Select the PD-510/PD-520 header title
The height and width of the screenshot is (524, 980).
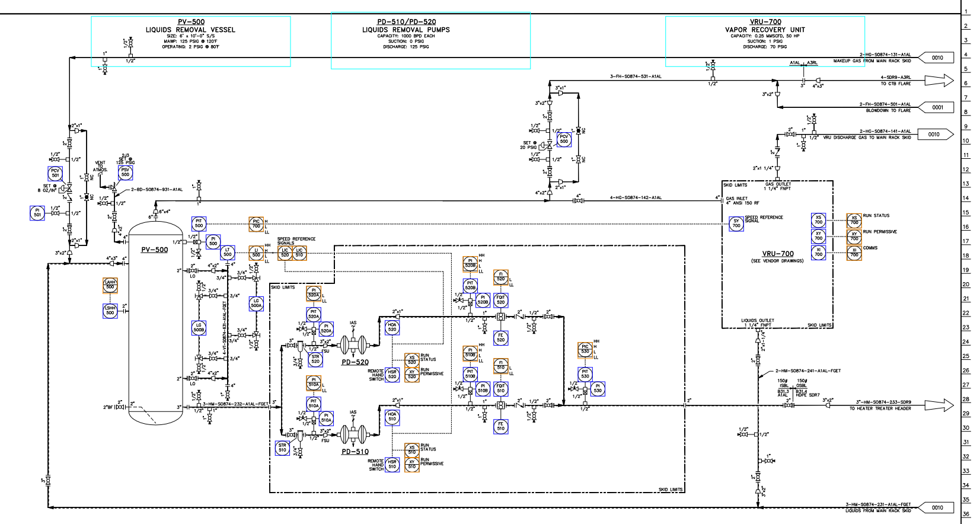406,22
